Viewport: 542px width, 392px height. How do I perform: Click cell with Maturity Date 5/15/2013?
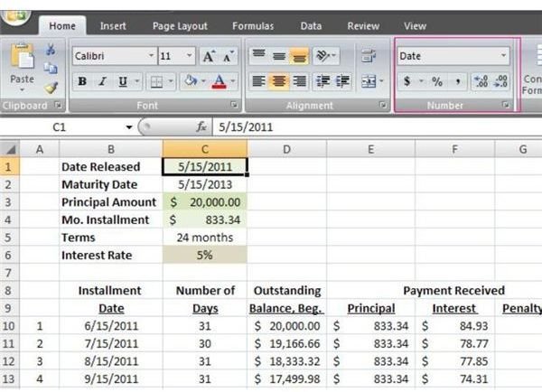click(205, 184)
